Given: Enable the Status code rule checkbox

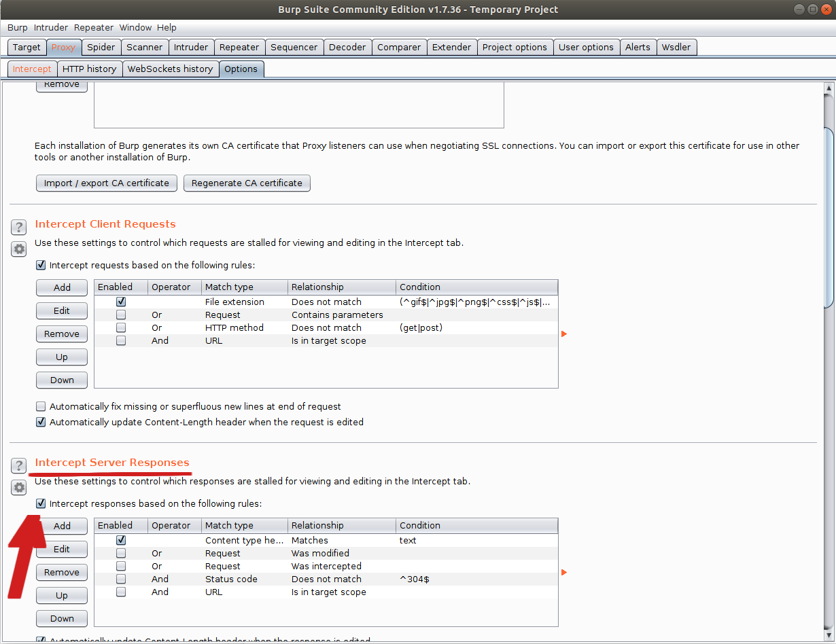Looking at the screenshot, I should pos(121,579).
